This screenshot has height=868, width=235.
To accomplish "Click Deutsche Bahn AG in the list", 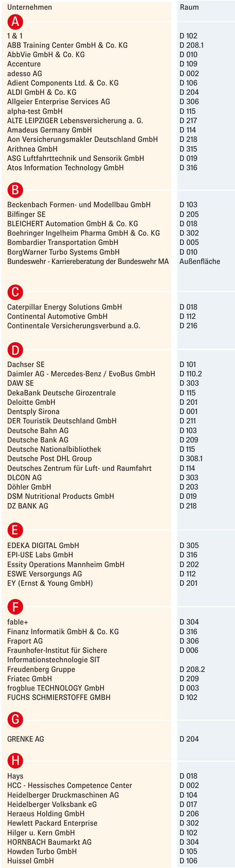I will click(38, 431).
